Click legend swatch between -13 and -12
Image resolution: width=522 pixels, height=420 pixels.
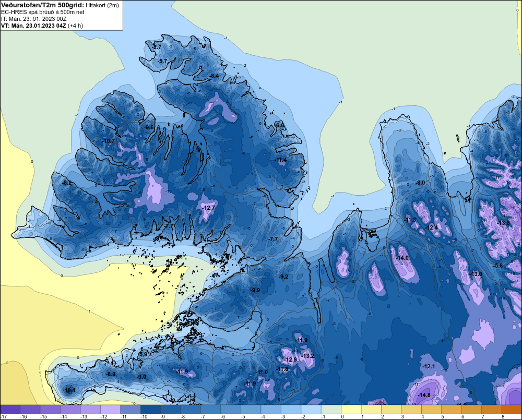[90, 410]
